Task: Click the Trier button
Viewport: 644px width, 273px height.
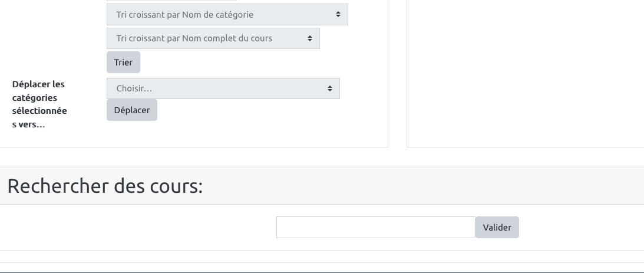Action: coord(123,63)
